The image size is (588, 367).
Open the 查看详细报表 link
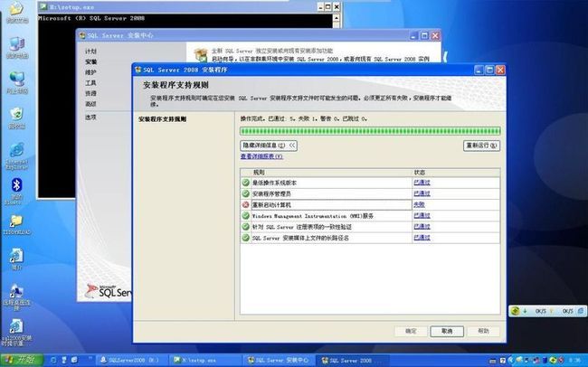point(261,156)
